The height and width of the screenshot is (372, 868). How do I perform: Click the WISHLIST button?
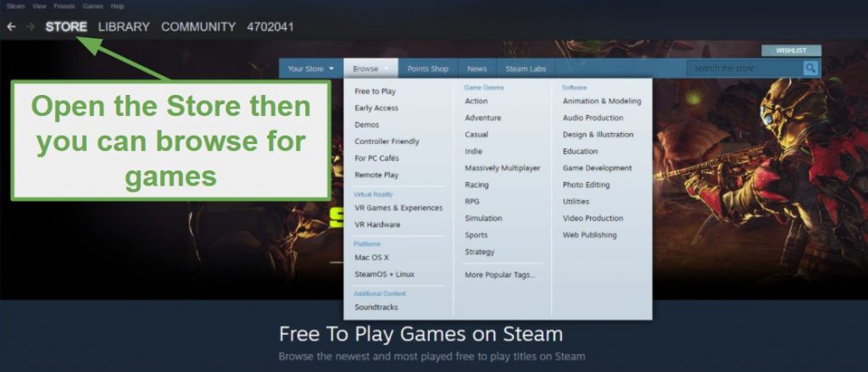[791, 50]
